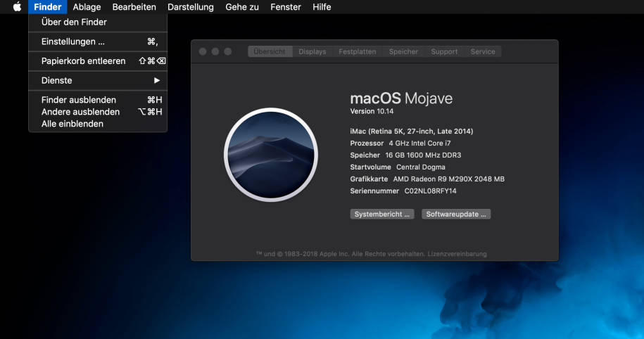
Task: Close the About This Mac window
Action: click(203, 51)
